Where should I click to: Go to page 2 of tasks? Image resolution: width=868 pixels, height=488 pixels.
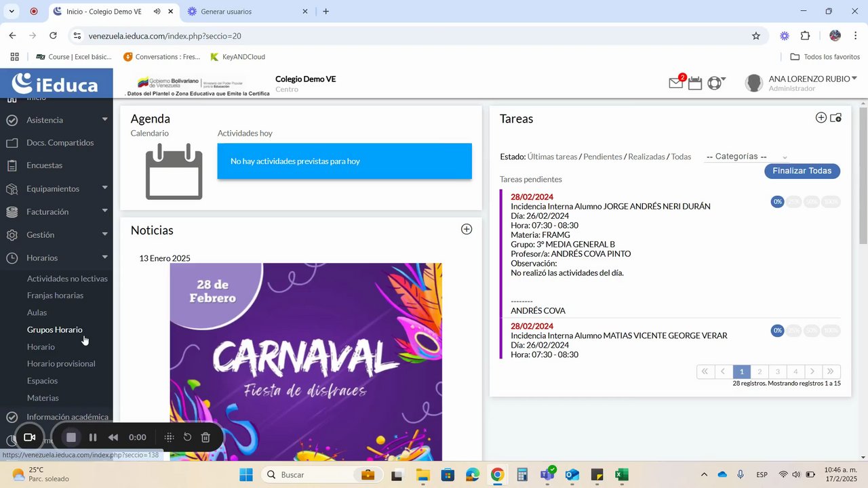click(x=759, y=371)
